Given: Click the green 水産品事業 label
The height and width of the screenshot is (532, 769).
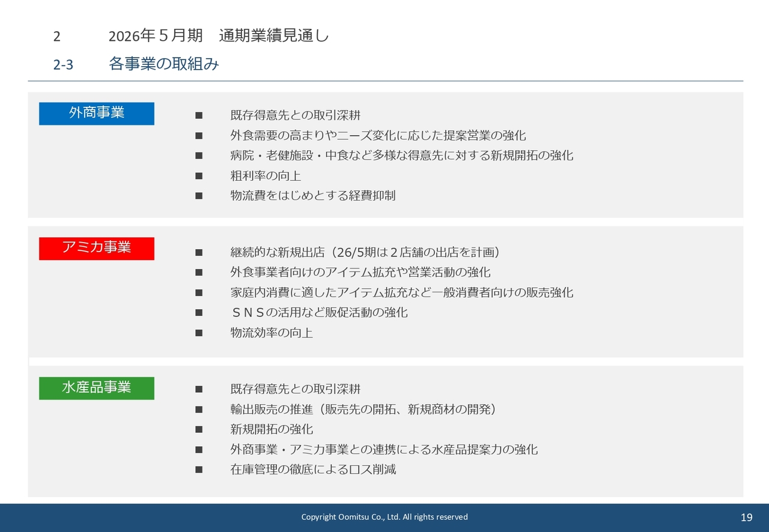Looking at the screenshot, I should [x=97, y=388].
